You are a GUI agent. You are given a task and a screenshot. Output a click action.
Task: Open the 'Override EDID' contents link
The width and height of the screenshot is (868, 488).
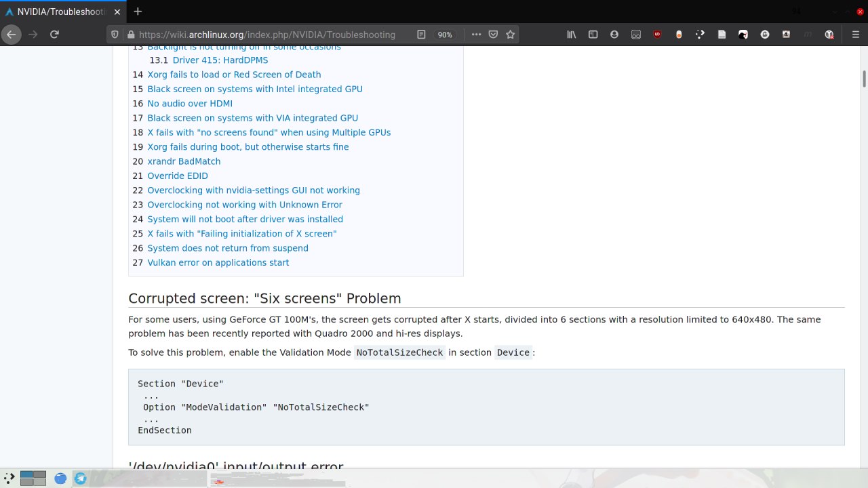[x=178, y=176]
